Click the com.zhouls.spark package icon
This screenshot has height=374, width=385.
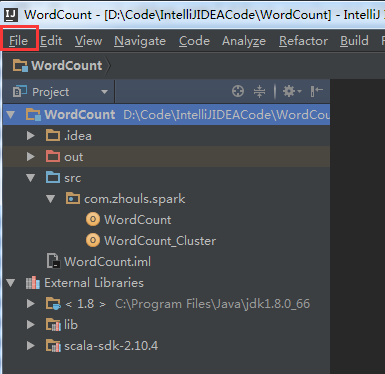[73, 199]
